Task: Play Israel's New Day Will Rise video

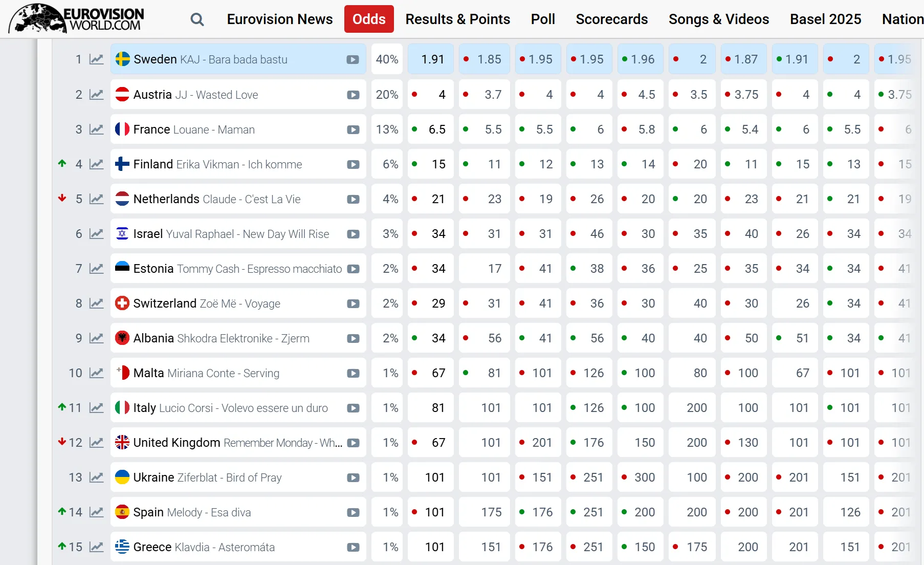Action: tap(353, 234)
